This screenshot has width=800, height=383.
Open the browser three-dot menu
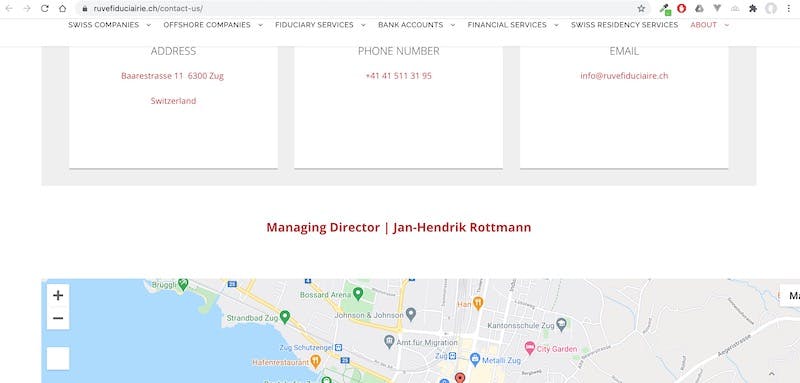point(789,9)
